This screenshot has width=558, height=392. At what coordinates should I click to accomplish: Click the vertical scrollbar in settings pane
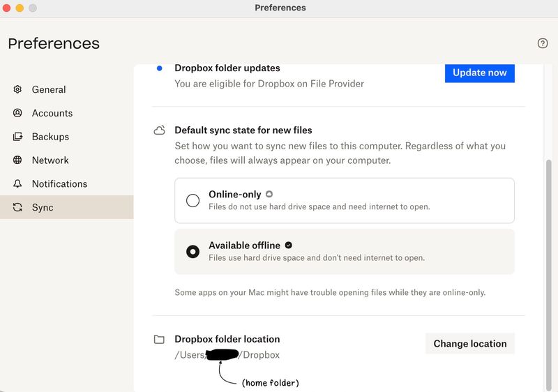[549, 265]
